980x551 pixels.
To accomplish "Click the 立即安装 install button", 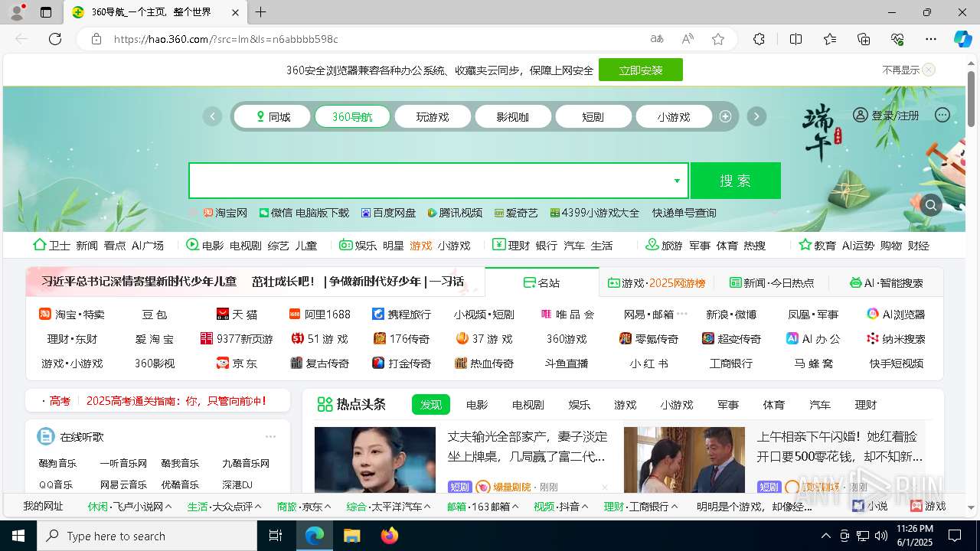I will pyautogui.click(x=641, y=70).
